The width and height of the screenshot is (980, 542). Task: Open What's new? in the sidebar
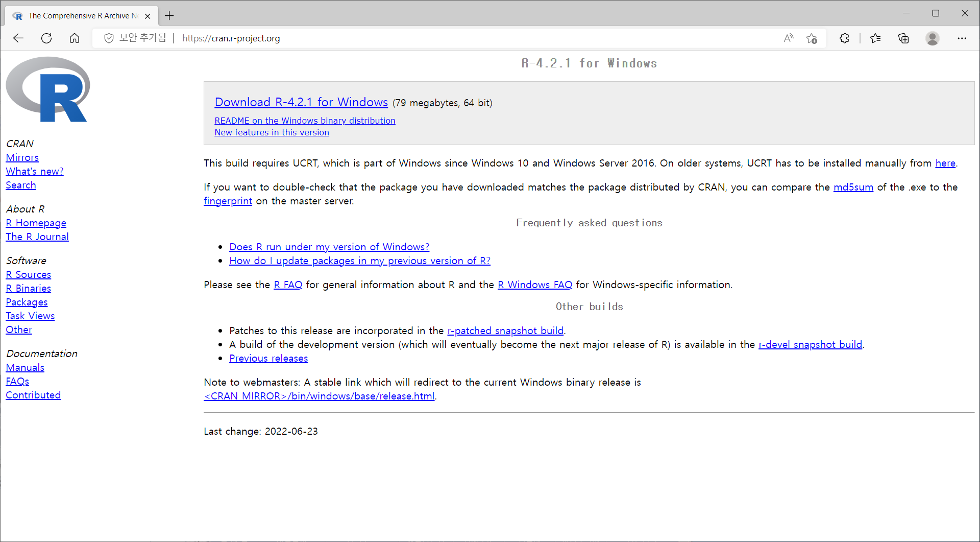(x=35, y=171)
